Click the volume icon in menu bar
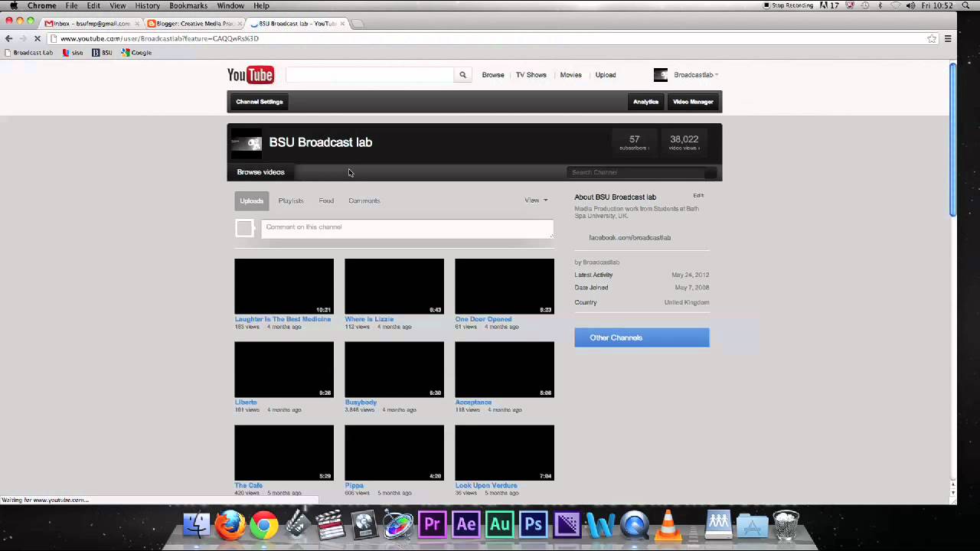 [910, 5]
